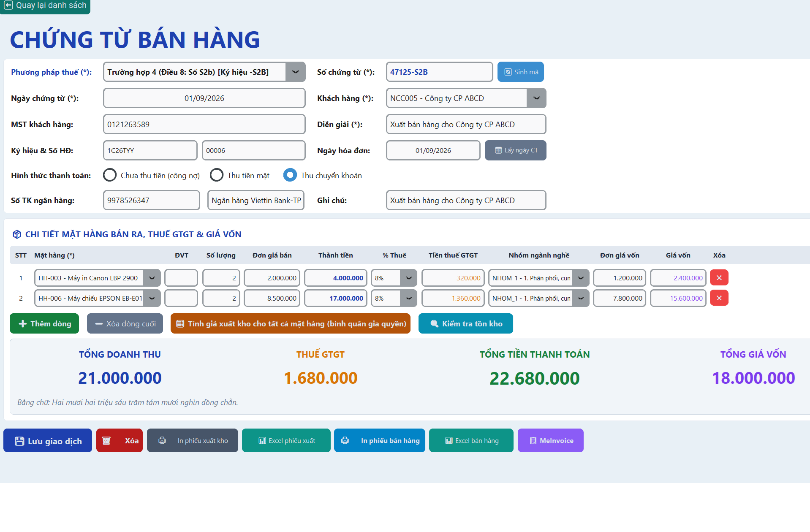810x532 pixels.
Task: Click cost price field 1.200.000 in row 1
Action: point(620,278)
